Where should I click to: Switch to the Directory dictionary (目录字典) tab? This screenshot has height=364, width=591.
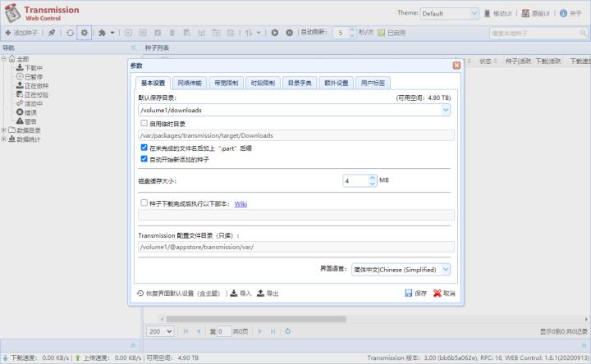pyautogui.click(x=300, y=83)
